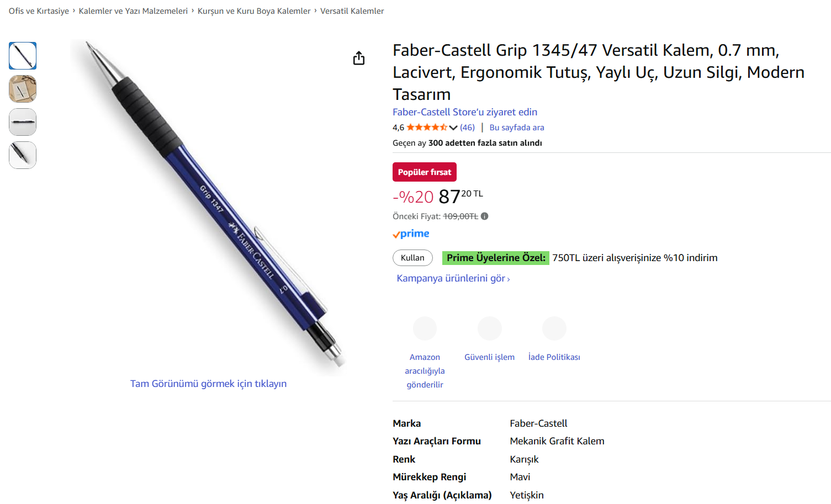Open the Ofis ve Kırtasiye breadcrumb

pos(39,11)
